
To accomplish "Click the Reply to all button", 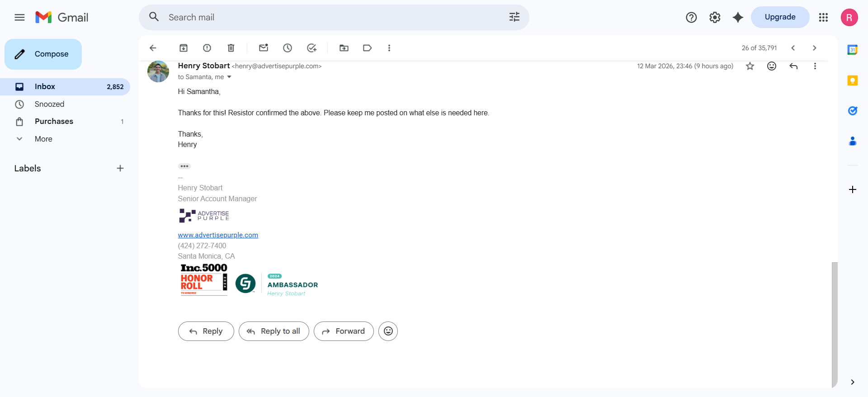I will (274, 331).
